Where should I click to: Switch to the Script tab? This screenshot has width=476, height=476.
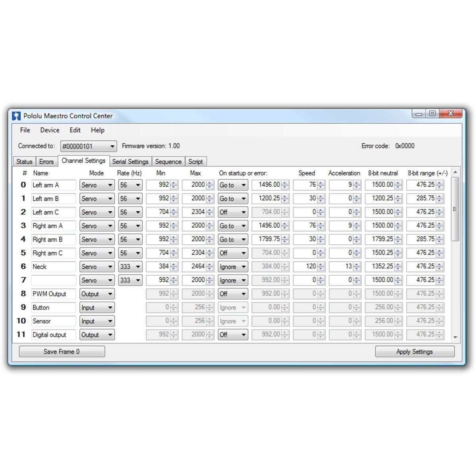pyautogui.click(x=196, y=162)
